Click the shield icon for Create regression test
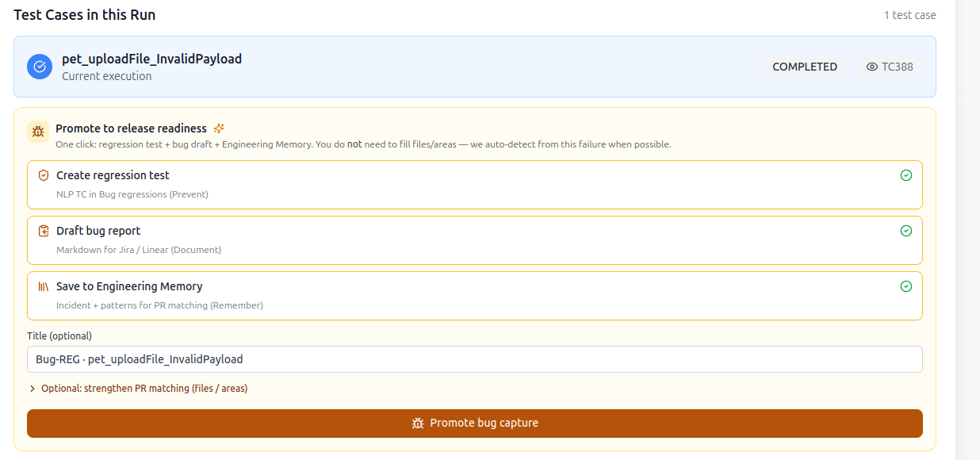 point(44,175)
